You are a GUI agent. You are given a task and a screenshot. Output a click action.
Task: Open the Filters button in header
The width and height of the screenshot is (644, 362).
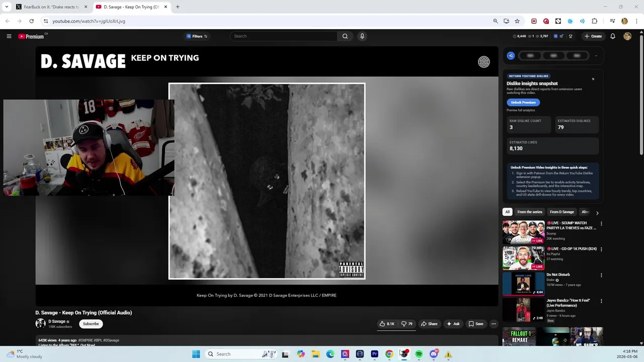197,36
